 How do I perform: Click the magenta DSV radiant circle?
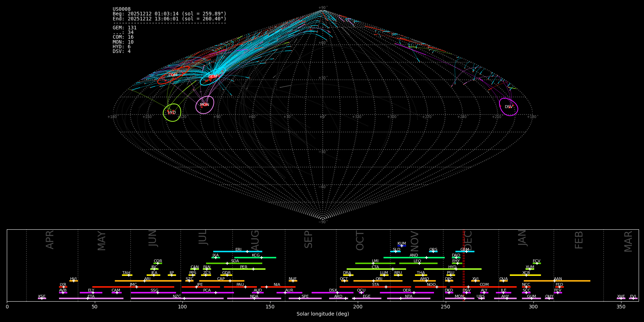[x=508, y=107]
